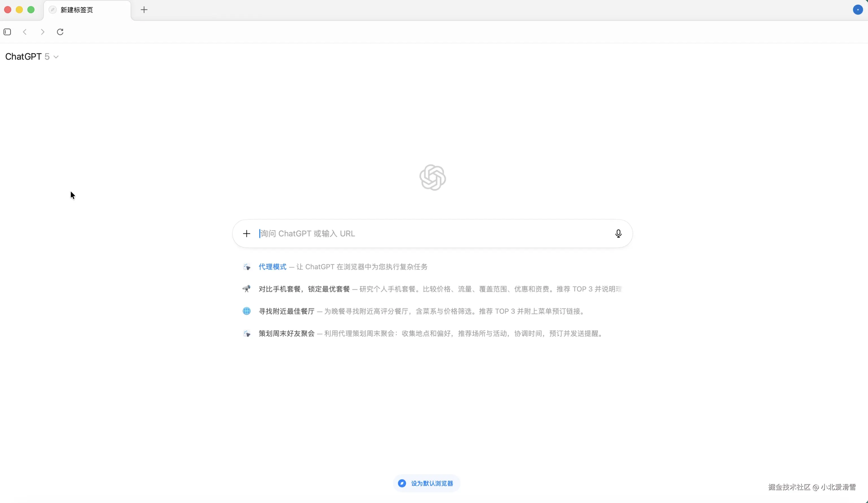The height and width of the screenshot is (503, 868).
Task: Click the telescope icon beside phone plans
Action: point(247,289)
